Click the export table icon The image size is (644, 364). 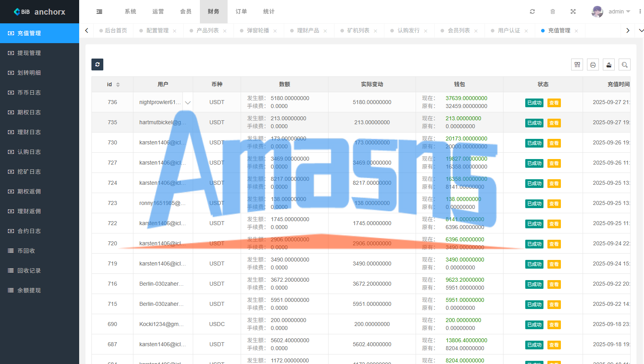tap(609, 64)
